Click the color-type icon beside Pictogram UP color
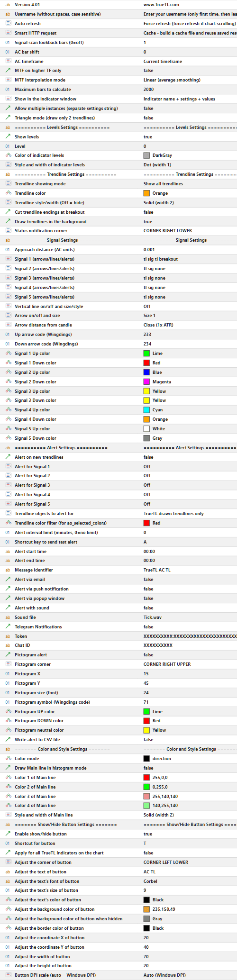This screenshot has height=980, width=237. click(x=8, y=712)
